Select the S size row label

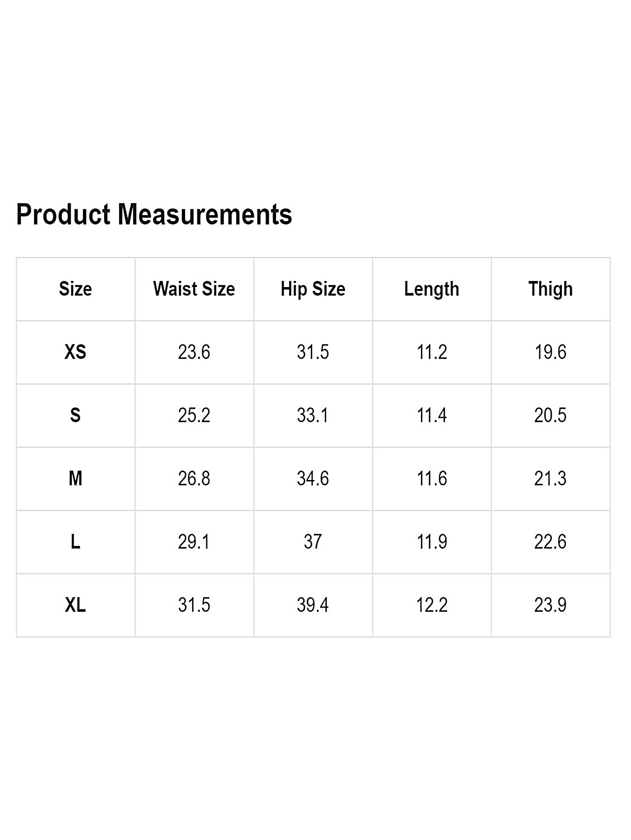[x=75, y=415]
